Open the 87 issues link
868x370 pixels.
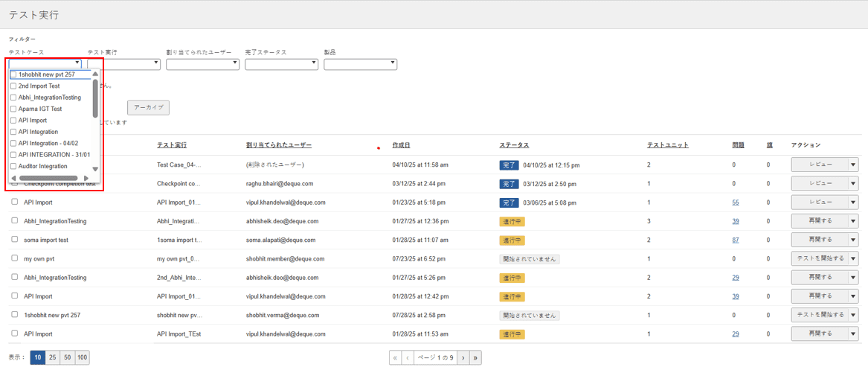click(x=736, y=240)
